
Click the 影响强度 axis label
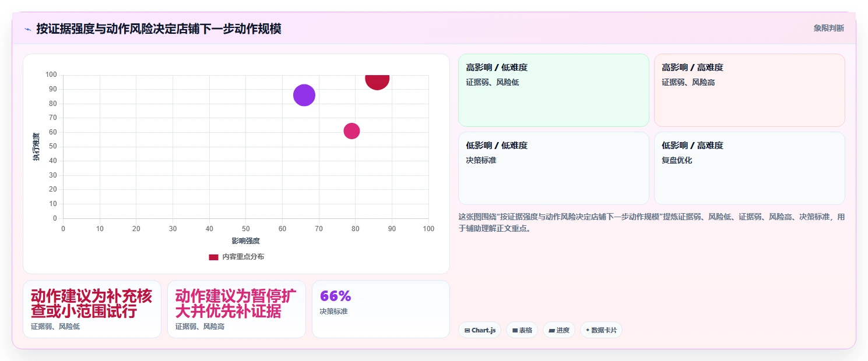tap(245, 240)
